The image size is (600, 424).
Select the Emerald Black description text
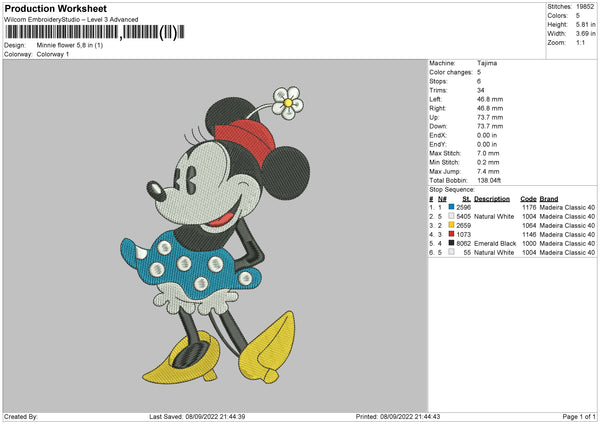coord(495,243)
